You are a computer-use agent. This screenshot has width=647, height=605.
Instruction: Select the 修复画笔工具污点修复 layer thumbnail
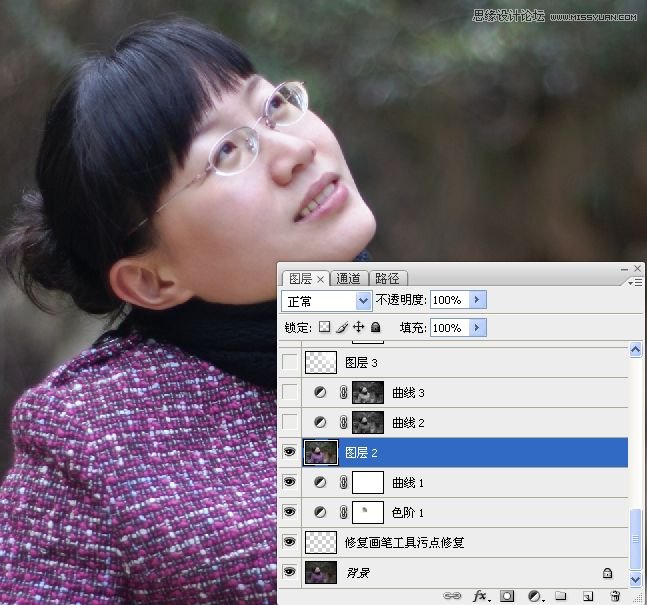click(x=321, y=542)
